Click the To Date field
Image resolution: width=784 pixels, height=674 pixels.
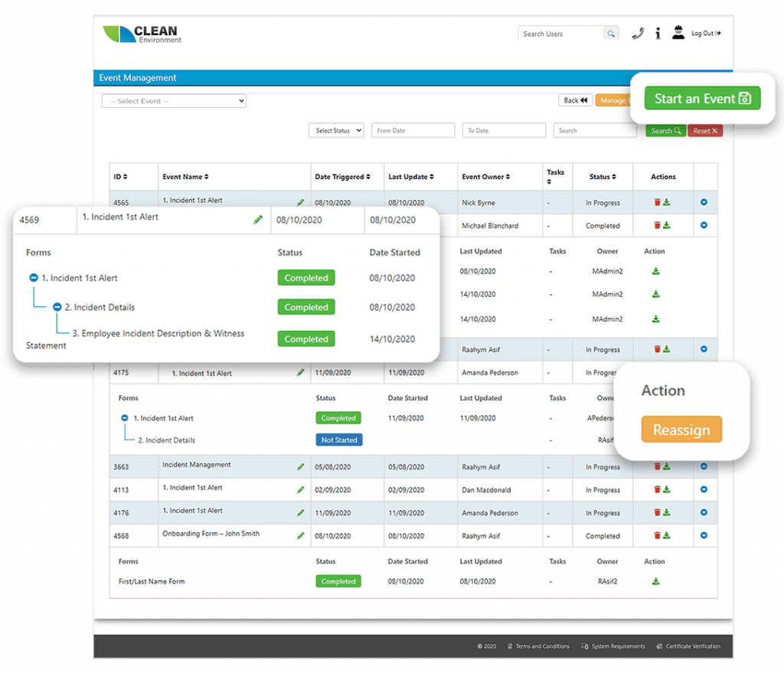coord(504,130)
